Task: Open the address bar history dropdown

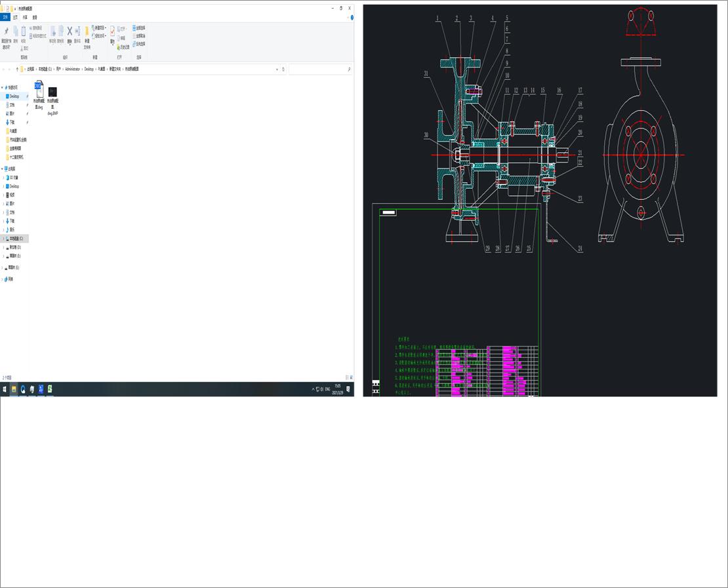Action: tap(276, 69)
